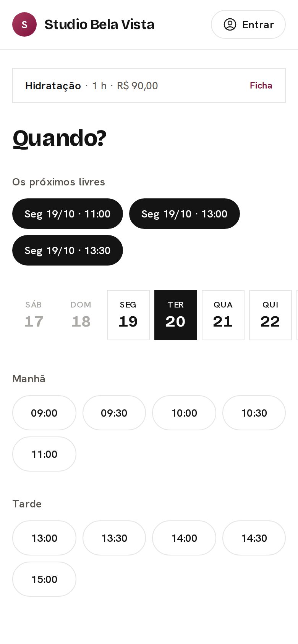Click the Studio Bela Vista round logo
Screen dimensions: 298x644
click(x=24, y=24)
